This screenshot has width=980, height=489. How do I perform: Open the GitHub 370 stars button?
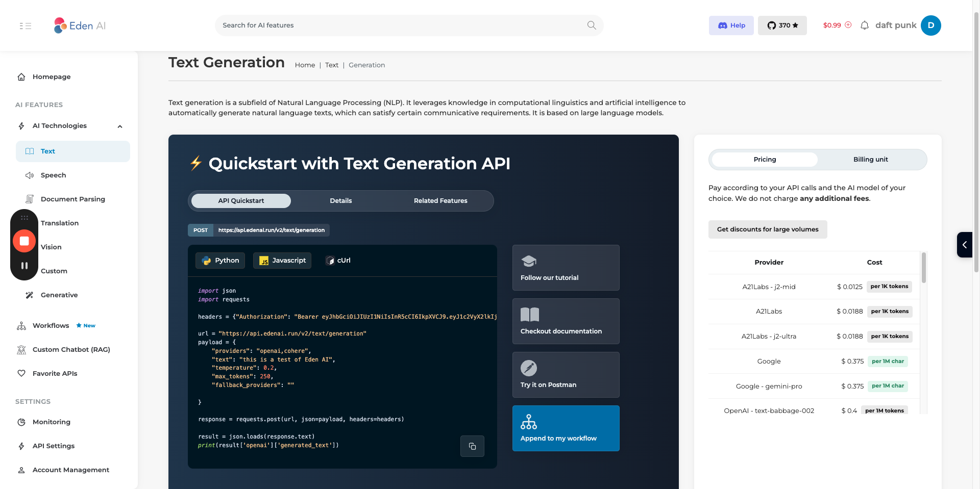(x=782, y=25)
